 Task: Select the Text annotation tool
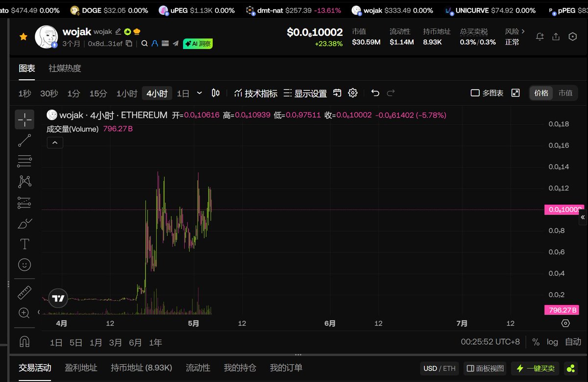[x=24, y=244]
